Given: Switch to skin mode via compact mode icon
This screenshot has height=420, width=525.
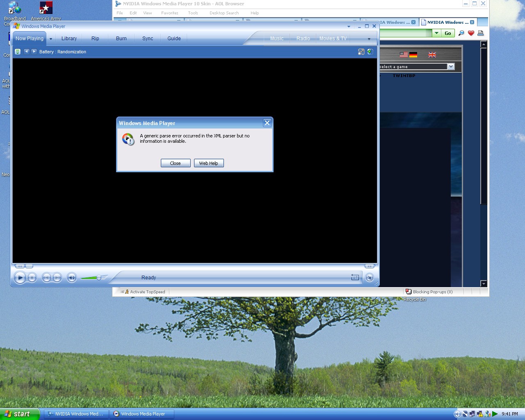Looking at the screenshot, I should (370, 277).
